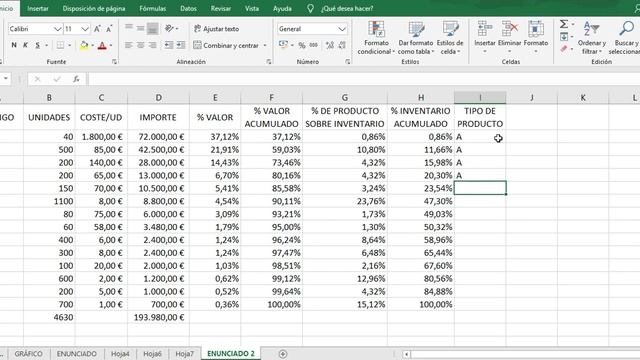The height and width of the screenshot is (360, 640).
Task: Click Eliminar cells button
Action: coord(509,37)
